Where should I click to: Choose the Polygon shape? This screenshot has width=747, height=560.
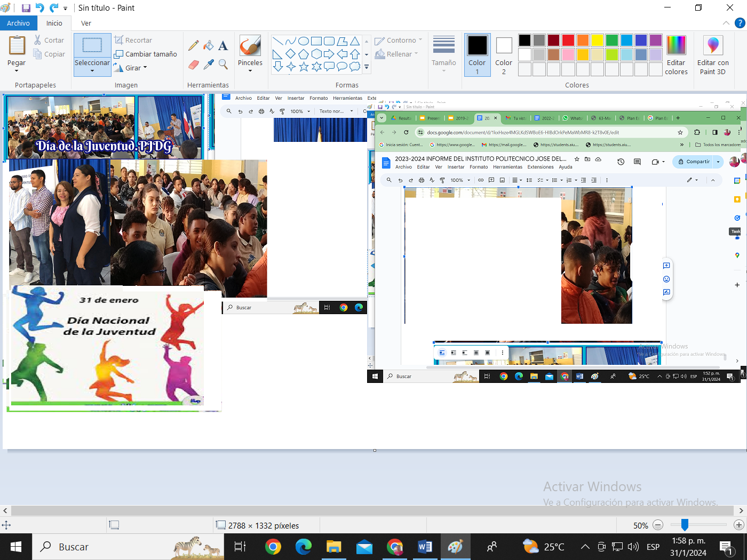click(342, 41)
